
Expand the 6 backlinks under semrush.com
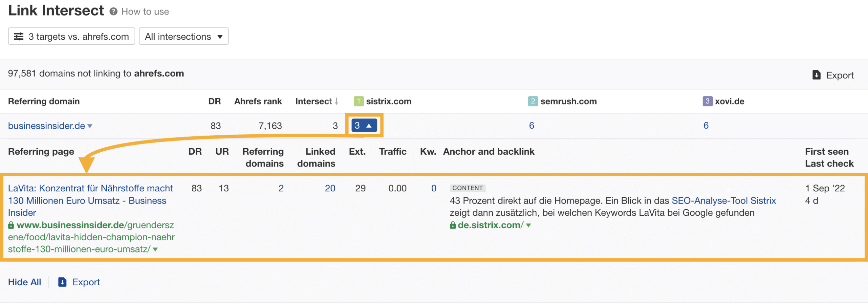(x=531, y=126)
